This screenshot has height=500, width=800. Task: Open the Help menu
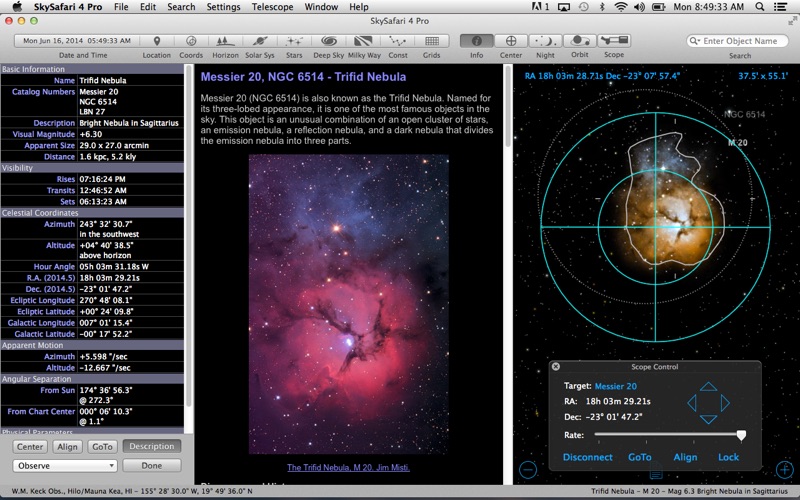click(359, 7)
